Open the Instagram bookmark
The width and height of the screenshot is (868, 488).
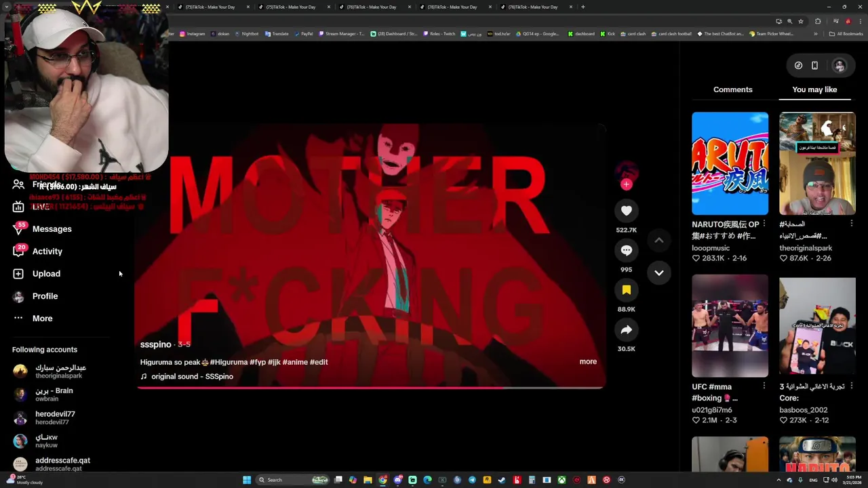pos(192,34)
